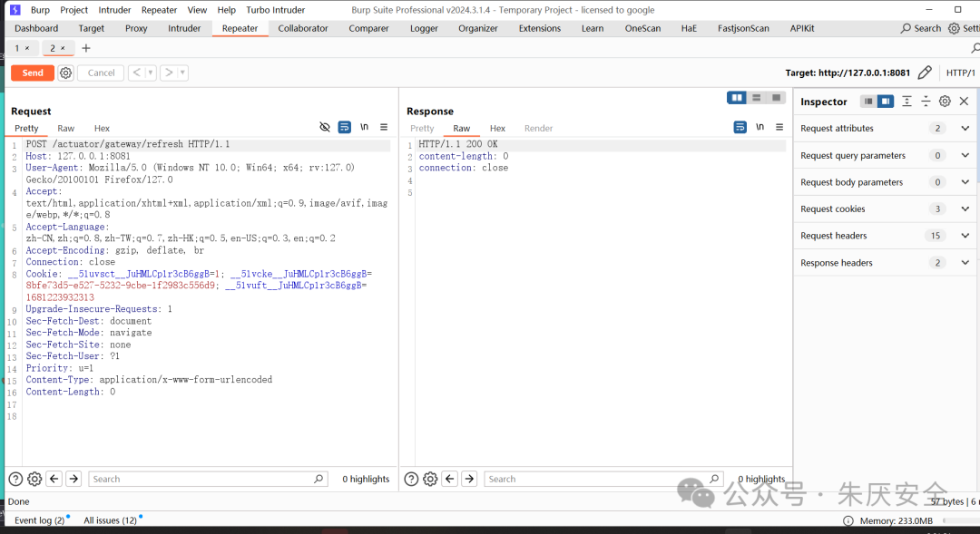Open Repeater send settings gear
The height and width of the screenshot is (534, 980).
[65, 73]
